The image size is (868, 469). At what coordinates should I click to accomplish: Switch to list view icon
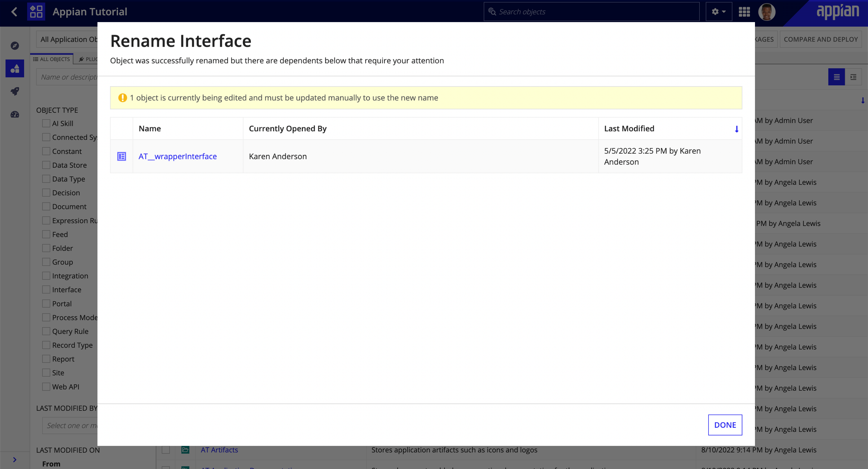(x=836, y=77)
